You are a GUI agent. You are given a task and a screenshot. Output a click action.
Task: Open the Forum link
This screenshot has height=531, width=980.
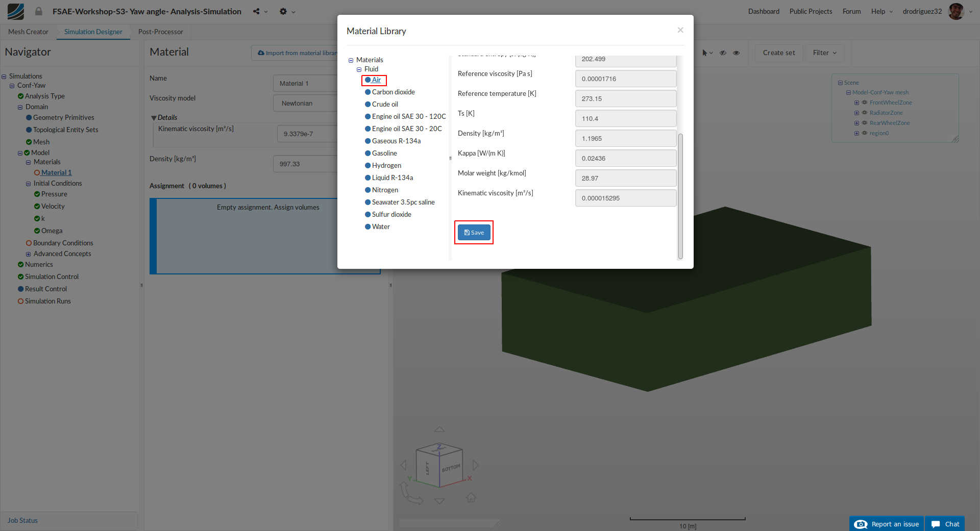pos(851,11)
